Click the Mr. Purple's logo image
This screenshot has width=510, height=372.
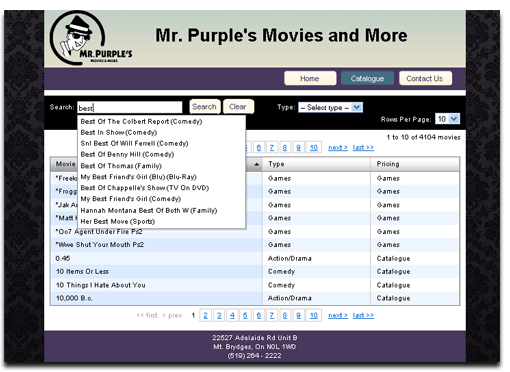point(91,38)
